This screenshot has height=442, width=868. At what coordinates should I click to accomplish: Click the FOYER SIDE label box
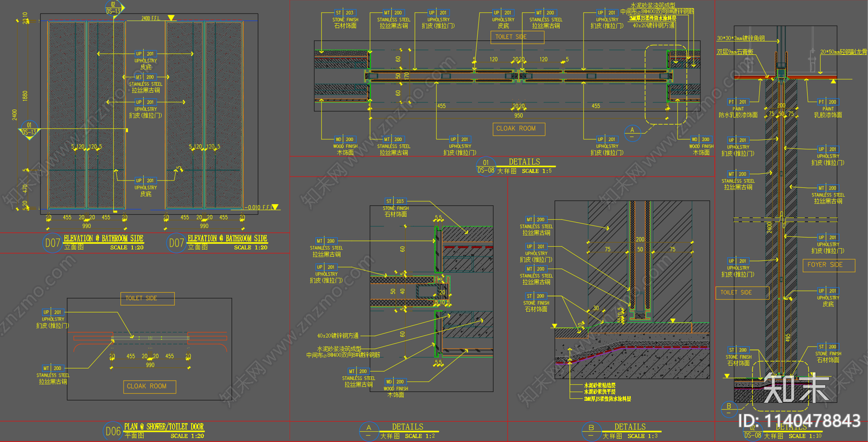[x=828, y=265]
